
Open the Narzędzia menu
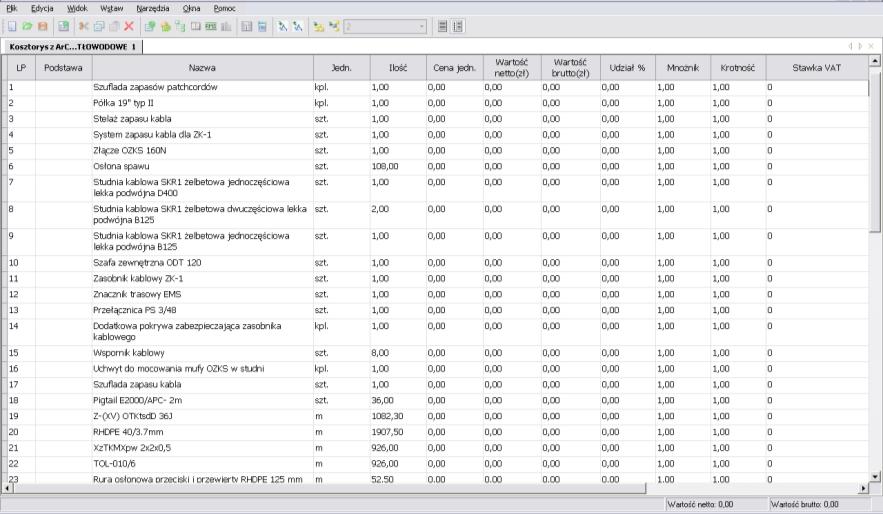pyautogui.click(x=153, y=8)
